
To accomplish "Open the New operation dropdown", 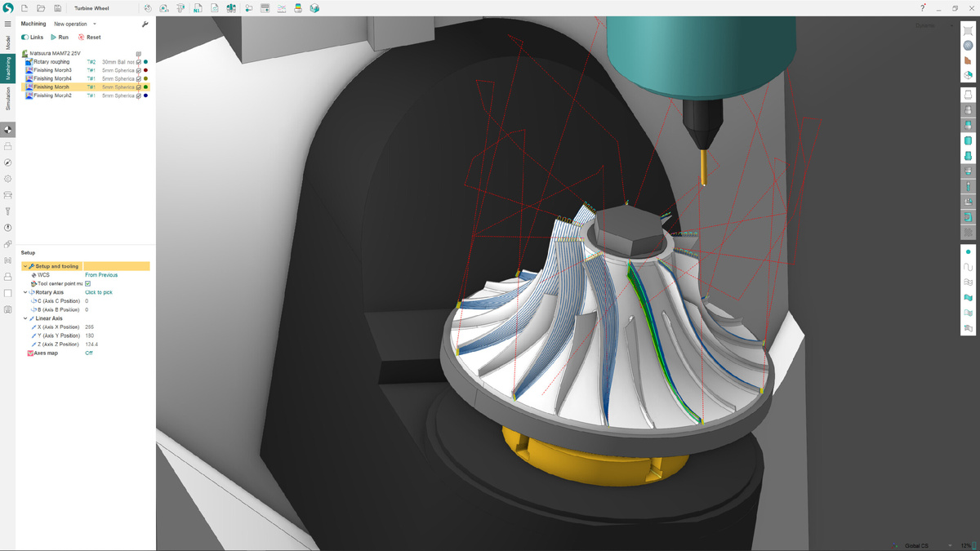I will coord(75,24).
